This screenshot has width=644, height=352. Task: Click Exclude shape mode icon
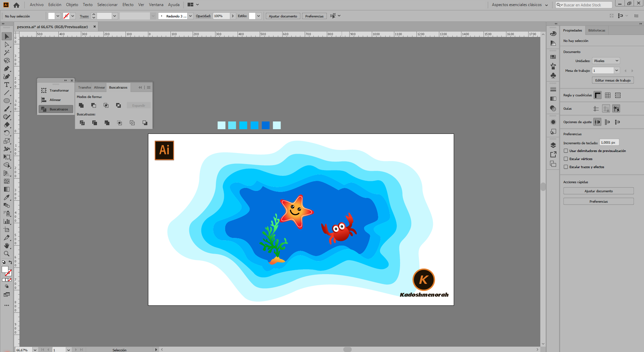point(118,105)
